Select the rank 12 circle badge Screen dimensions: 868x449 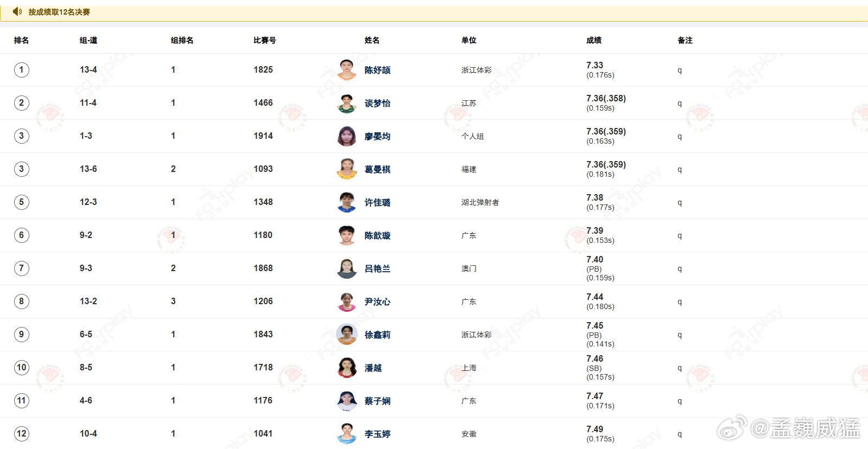[x=22, y=434]
